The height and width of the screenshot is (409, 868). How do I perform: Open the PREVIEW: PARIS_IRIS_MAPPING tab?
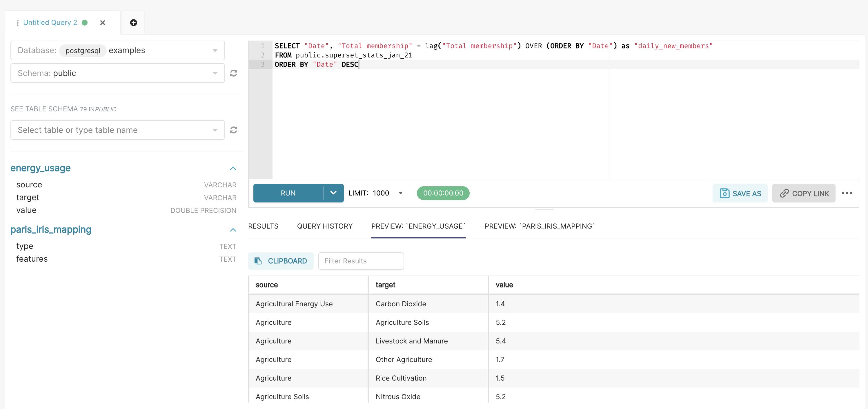point(540,226)
